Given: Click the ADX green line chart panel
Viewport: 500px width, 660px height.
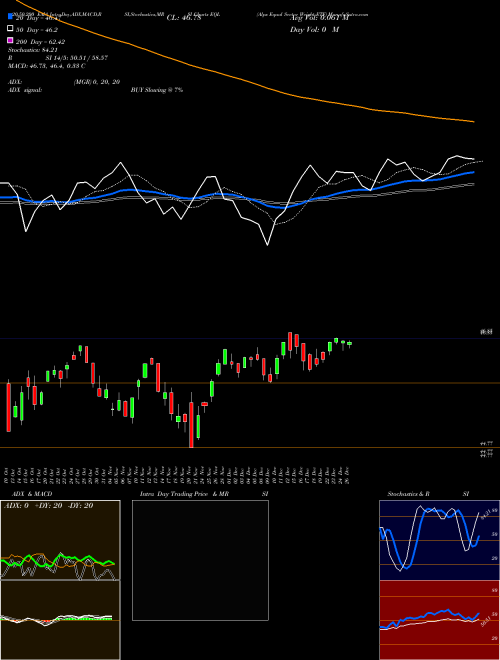Looking at the screenshot, I should [60, 540].
